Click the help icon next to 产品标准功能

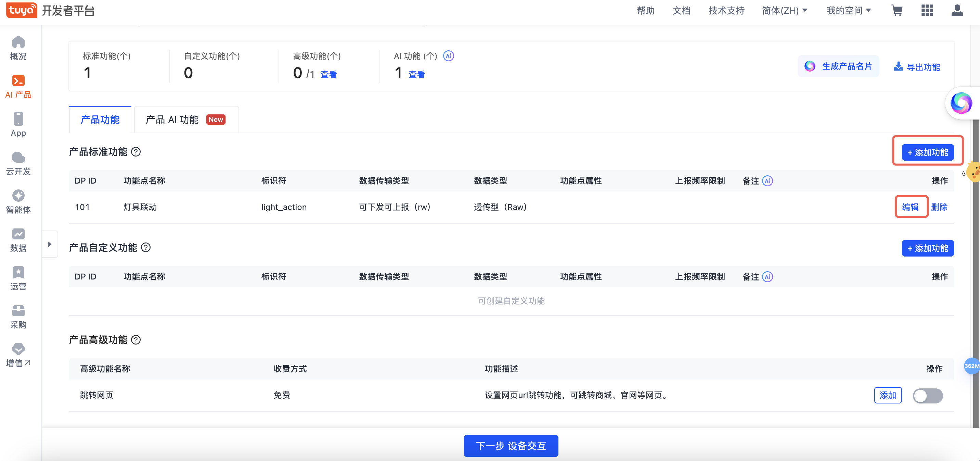pyautogui.click(x=136, y=152)
